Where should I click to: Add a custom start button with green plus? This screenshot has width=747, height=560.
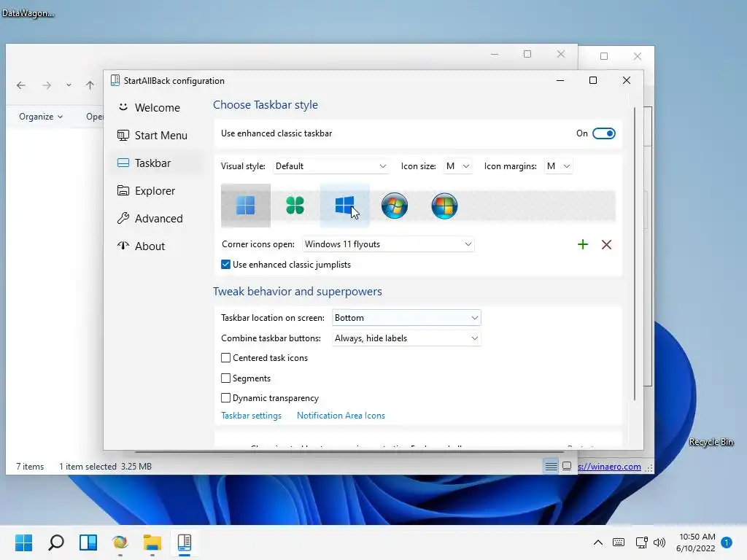[x=583, y=245]
